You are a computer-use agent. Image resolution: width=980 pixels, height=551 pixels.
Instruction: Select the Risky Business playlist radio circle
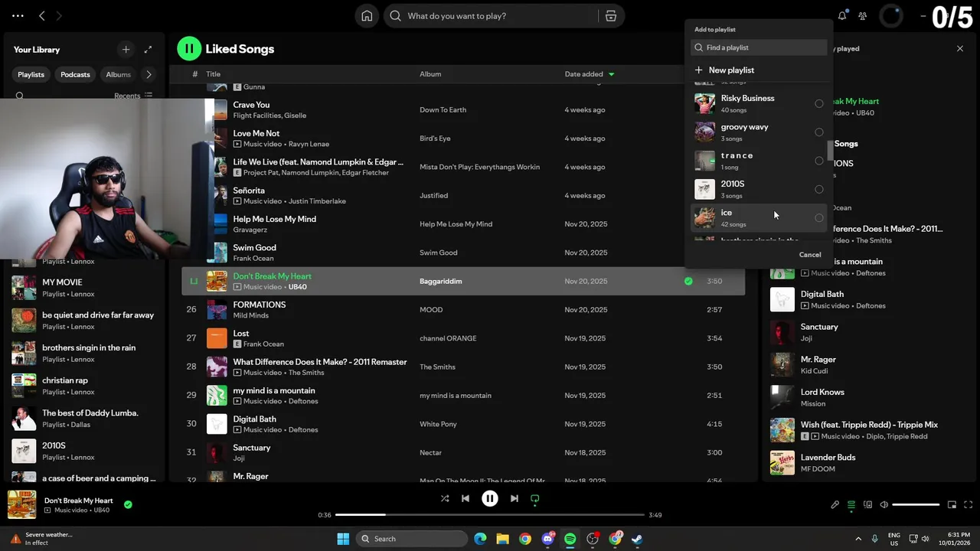click(818, 103)
